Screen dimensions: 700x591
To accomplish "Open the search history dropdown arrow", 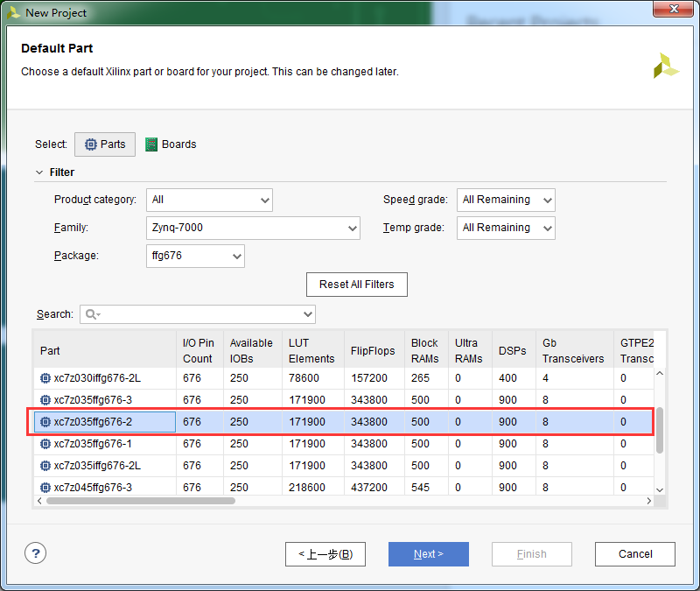I will 308,314.
